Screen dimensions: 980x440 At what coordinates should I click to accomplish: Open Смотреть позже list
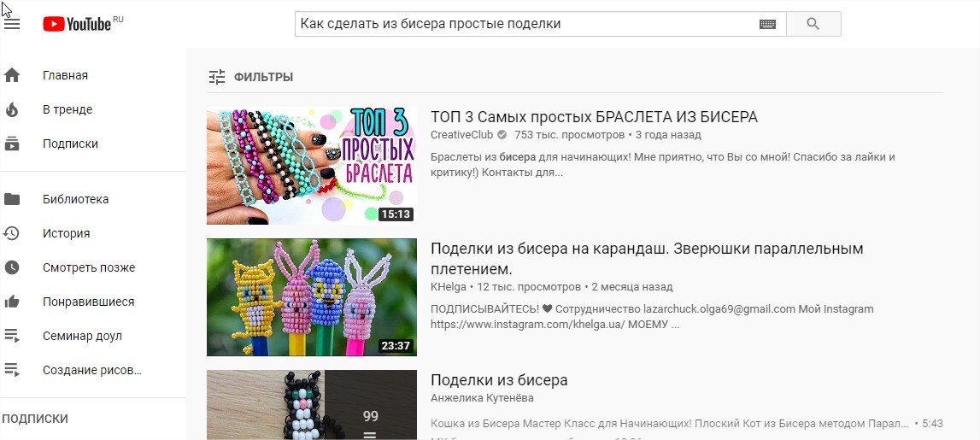[89, 267]
